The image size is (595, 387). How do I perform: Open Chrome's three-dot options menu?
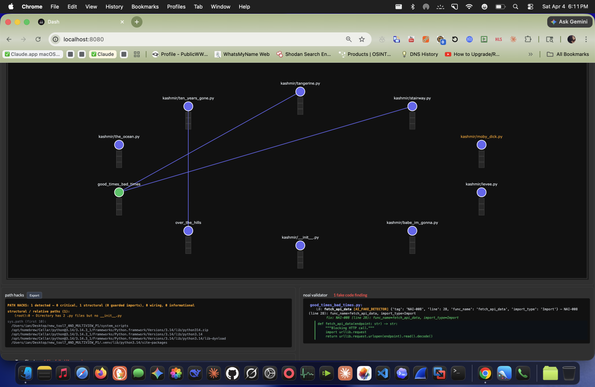click(x=586, y=39)
